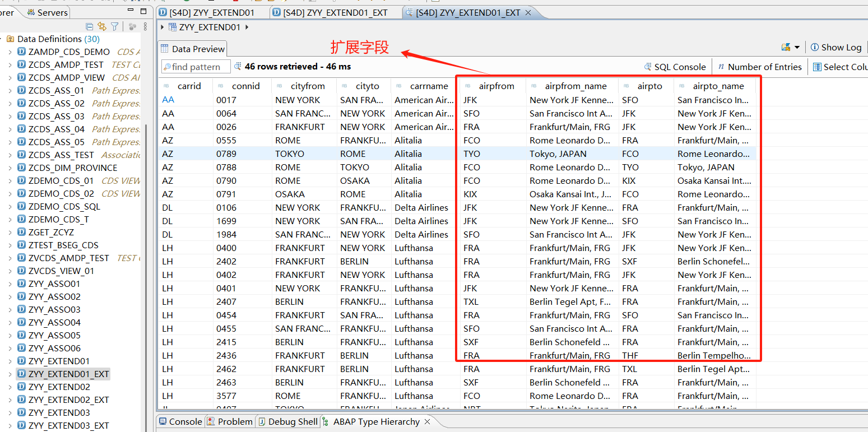The width and height of the screenshot is (868, 432).
Task: Click the export data icon above Show Log
Action: [x=786, y=47]
